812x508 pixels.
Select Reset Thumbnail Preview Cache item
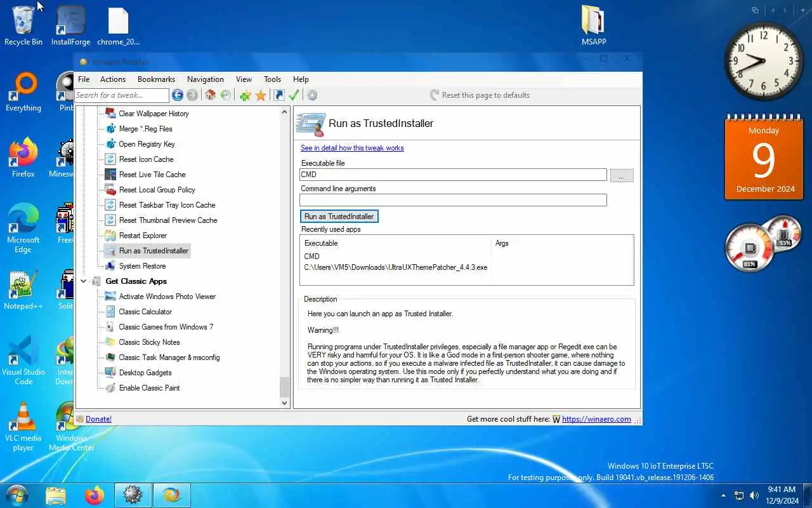tap(168, 220)
